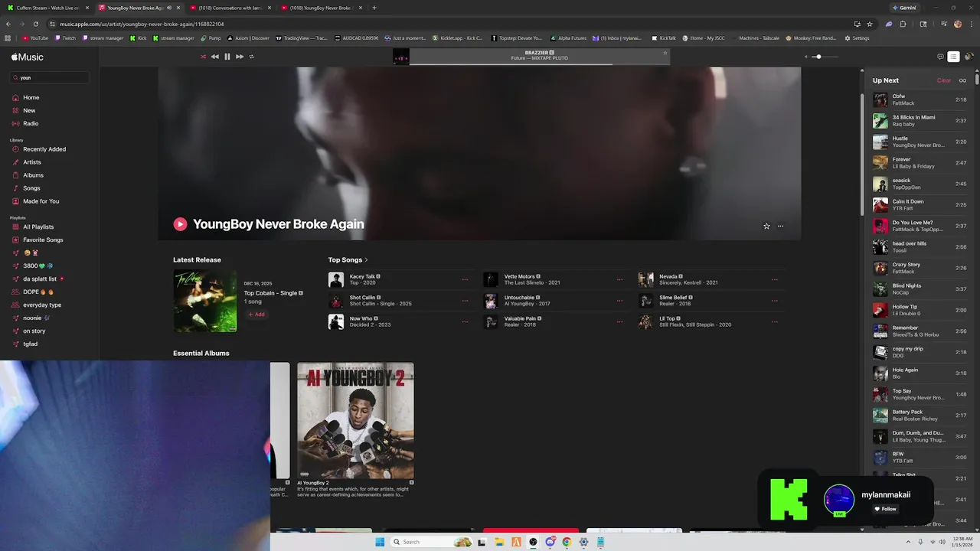Open more options for Lil Top
The width and height of the screenshot is (980, 551).
pos(775,321)
